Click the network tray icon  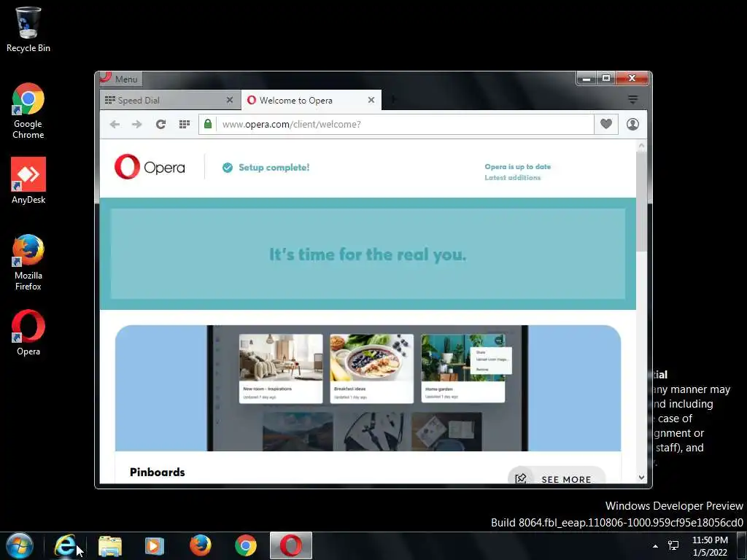673,545
